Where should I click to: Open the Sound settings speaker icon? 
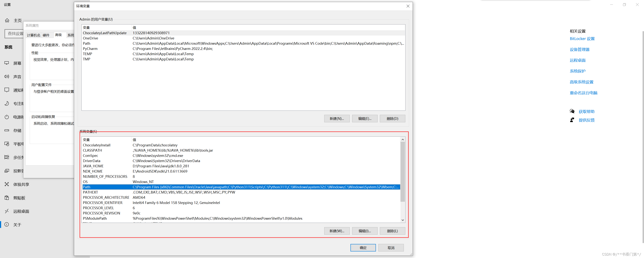(x=7, y=76)
